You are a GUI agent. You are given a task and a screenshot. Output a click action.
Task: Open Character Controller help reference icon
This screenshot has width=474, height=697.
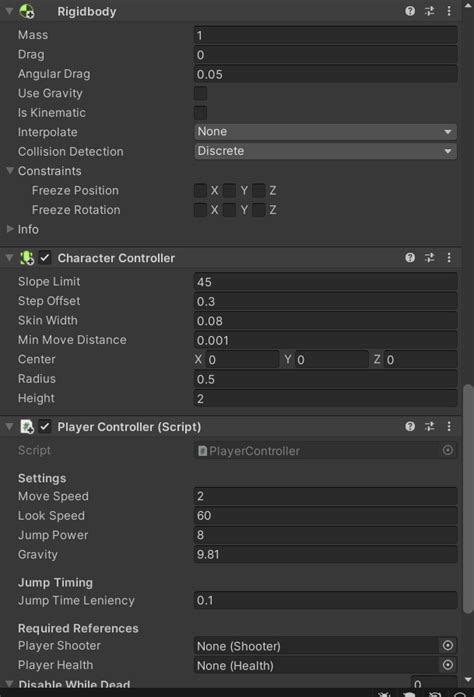click(410, 258)
